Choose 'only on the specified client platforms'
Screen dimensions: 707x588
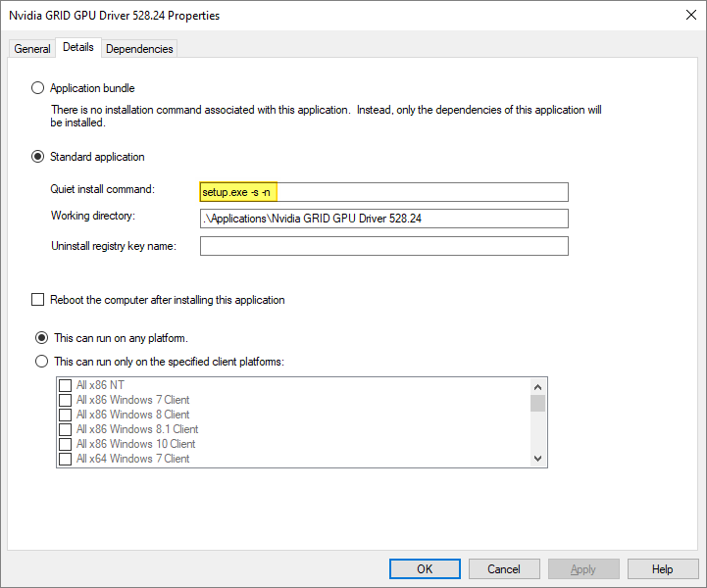[x=41, y=362]
